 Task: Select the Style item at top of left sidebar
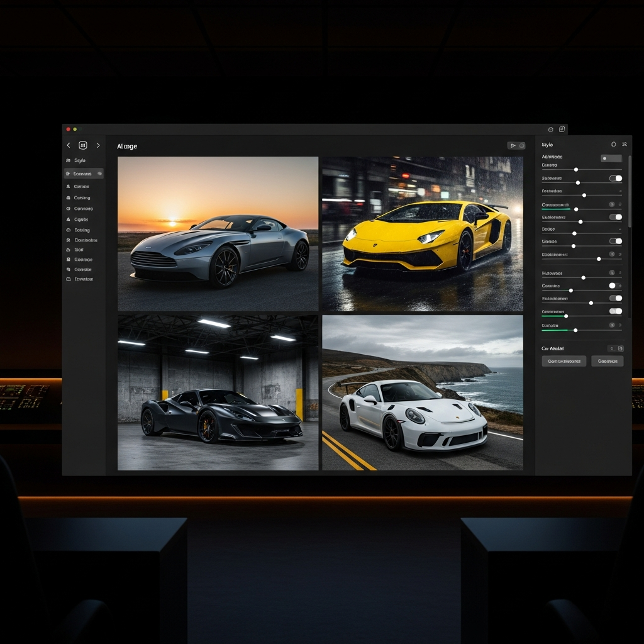80,160
